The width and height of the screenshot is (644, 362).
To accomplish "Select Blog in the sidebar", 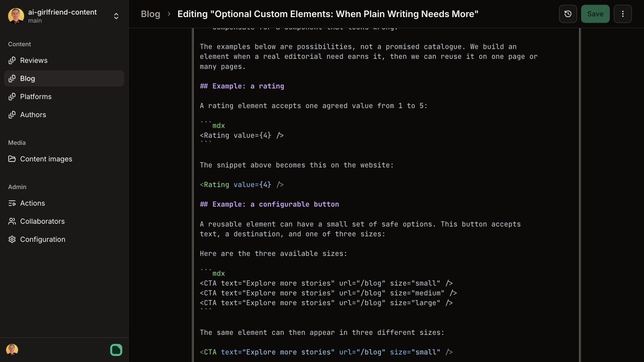I will click(x=64, y=78).
